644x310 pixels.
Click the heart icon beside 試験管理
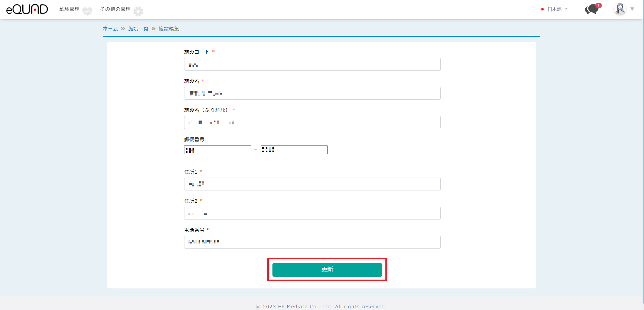pyautogui.click(x=87, y=11)
